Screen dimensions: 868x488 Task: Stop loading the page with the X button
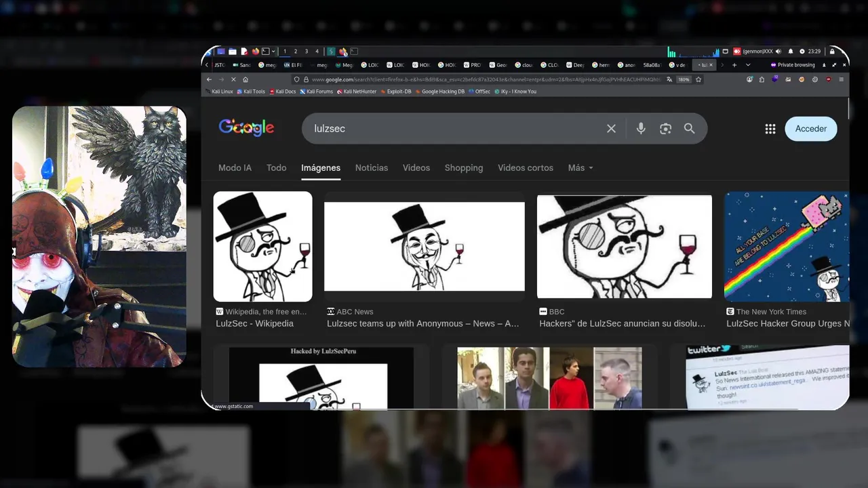pos(233,79)
